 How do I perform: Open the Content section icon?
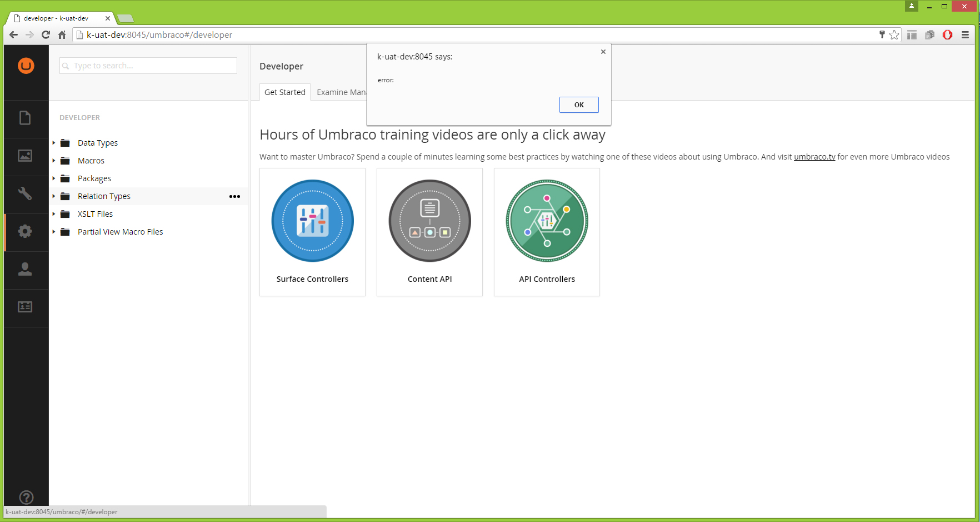coord(25,118)
